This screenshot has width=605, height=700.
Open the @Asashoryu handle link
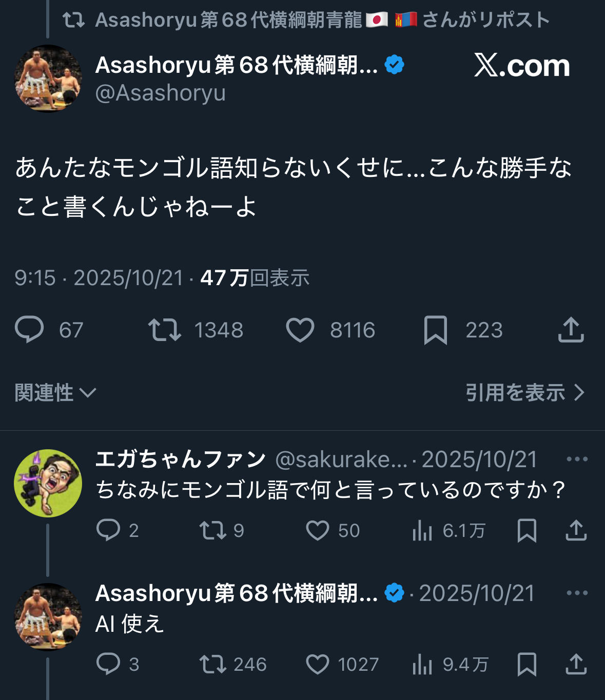160,93
